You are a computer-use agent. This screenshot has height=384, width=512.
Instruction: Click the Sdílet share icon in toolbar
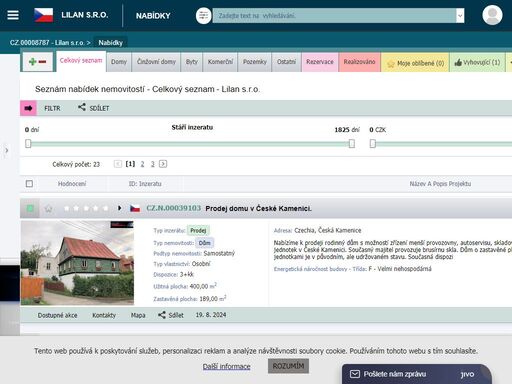point(82,107)
